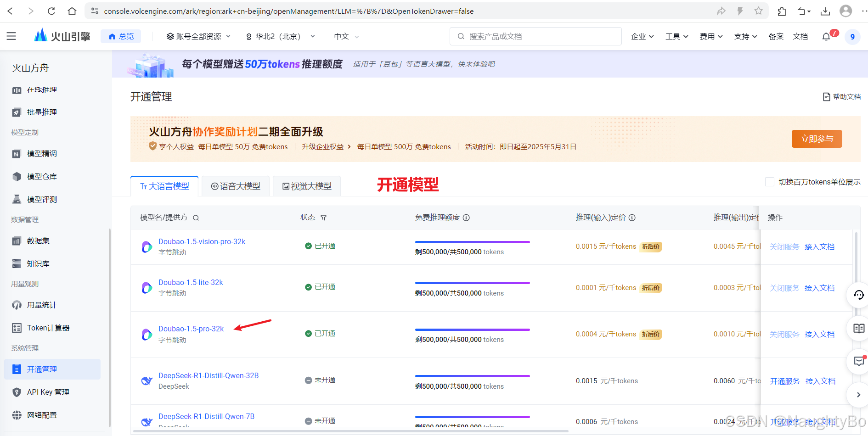Open browser downloads icon
The width and height of the screenshot is (868, 436).
(x=825, y=11)
